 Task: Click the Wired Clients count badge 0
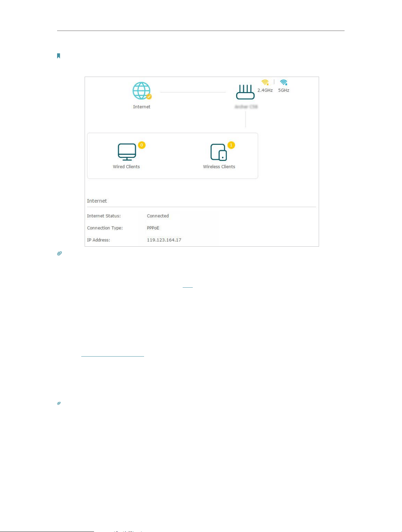coord(142,145)
